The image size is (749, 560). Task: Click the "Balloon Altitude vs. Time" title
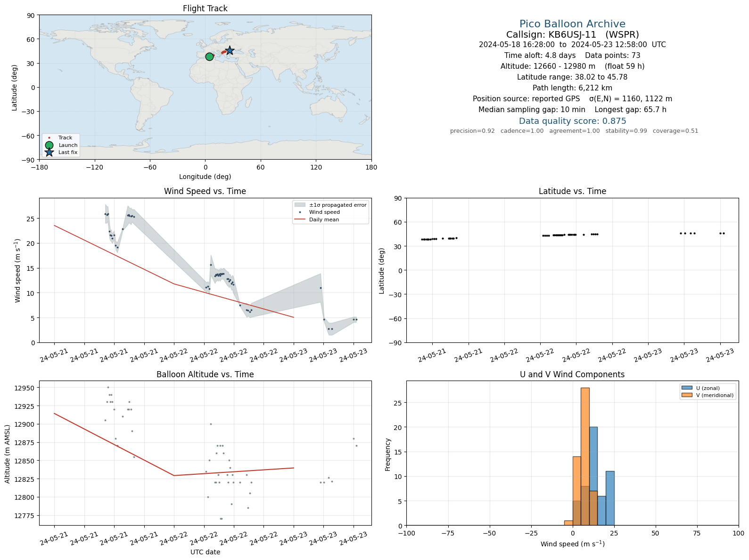(205, 374)
